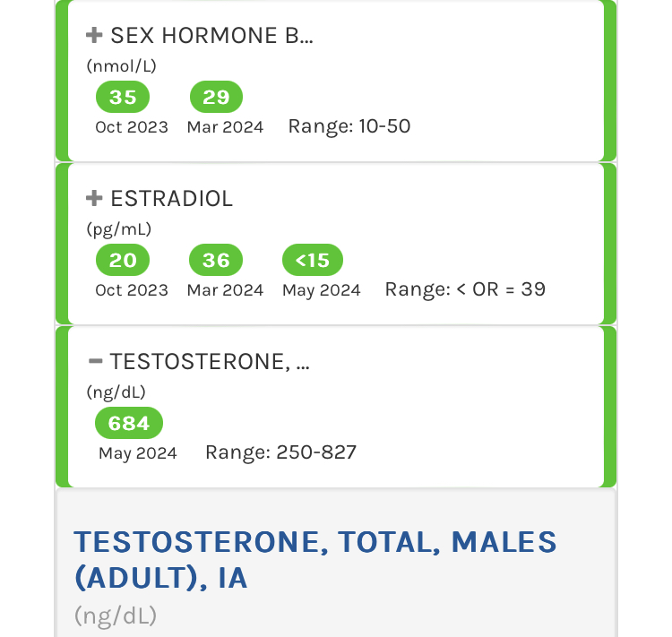Click the Range: 10-50 text
672x637 pixels.
[349, 126]
